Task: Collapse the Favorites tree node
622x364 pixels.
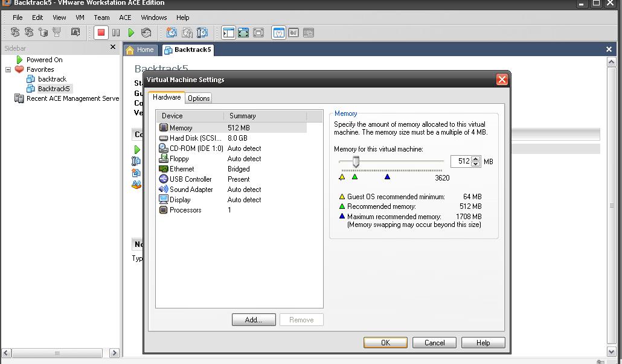Action: point(8,69)
